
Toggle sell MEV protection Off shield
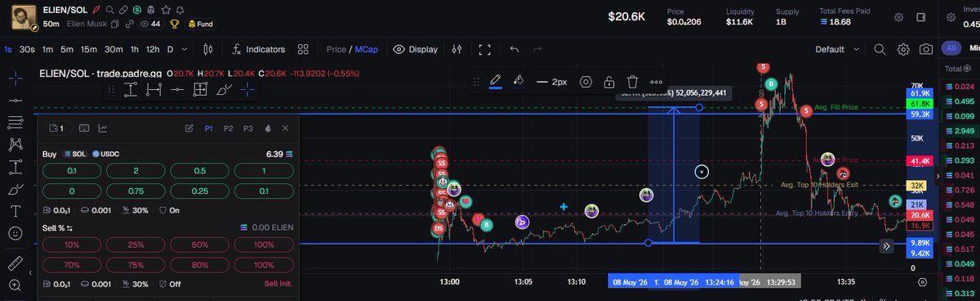(170, 284)
